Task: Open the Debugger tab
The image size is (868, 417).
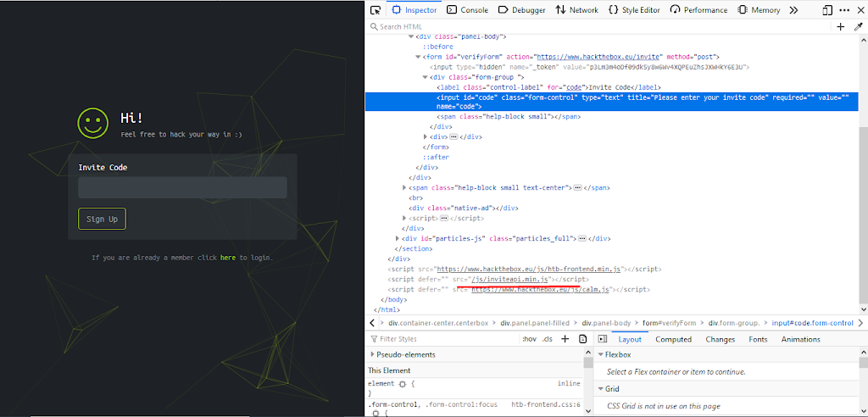Action: tap(521, 10)
